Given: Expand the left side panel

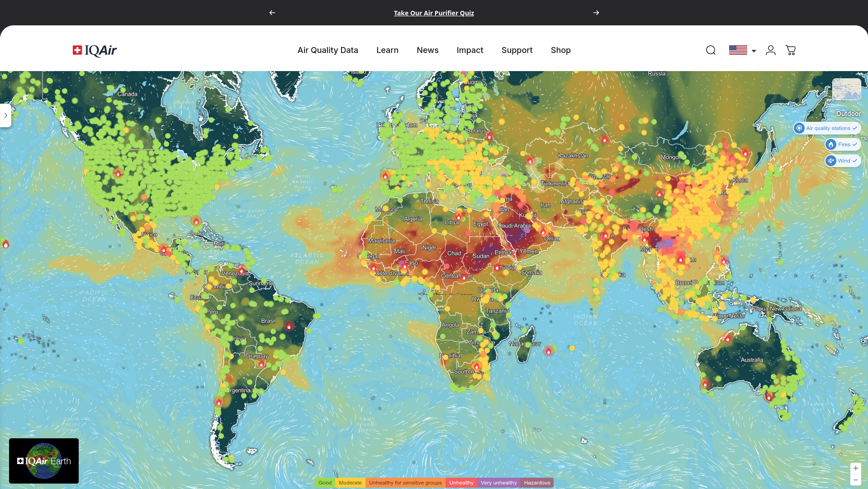Looking at the screenshot, I should [5, 115].
